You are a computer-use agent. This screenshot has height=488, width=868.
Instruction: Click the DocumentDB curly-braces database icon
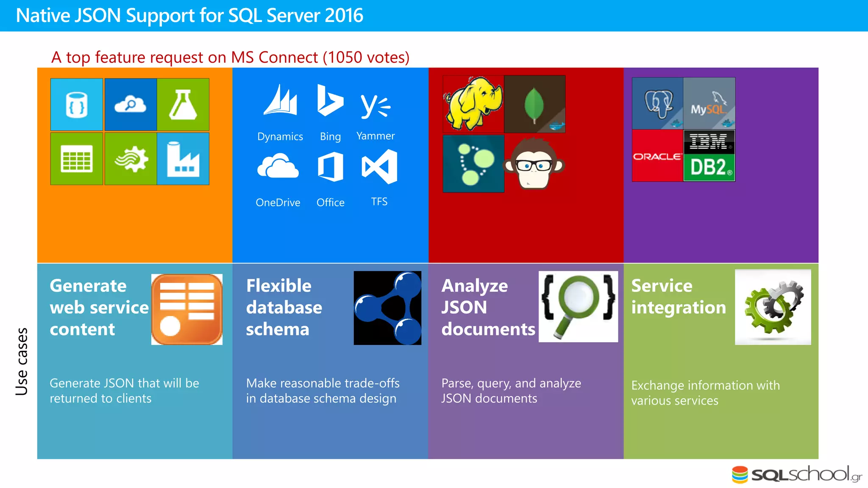tap(77, 105)
